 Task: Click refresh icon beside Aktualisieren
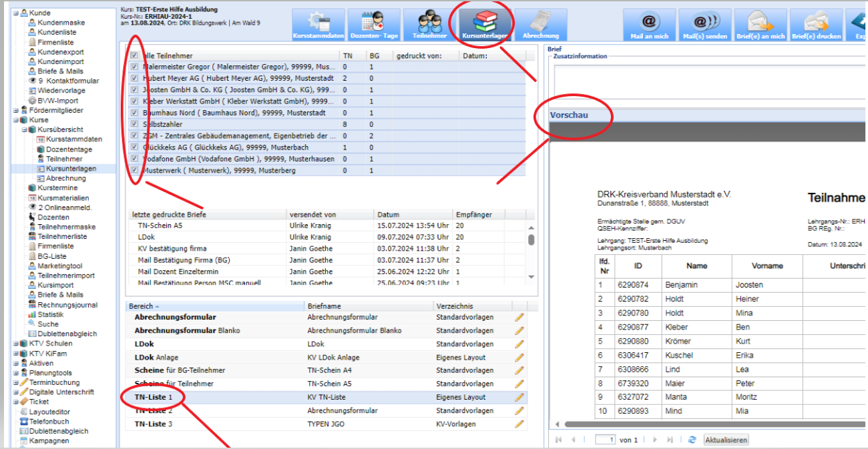point(692,440)
